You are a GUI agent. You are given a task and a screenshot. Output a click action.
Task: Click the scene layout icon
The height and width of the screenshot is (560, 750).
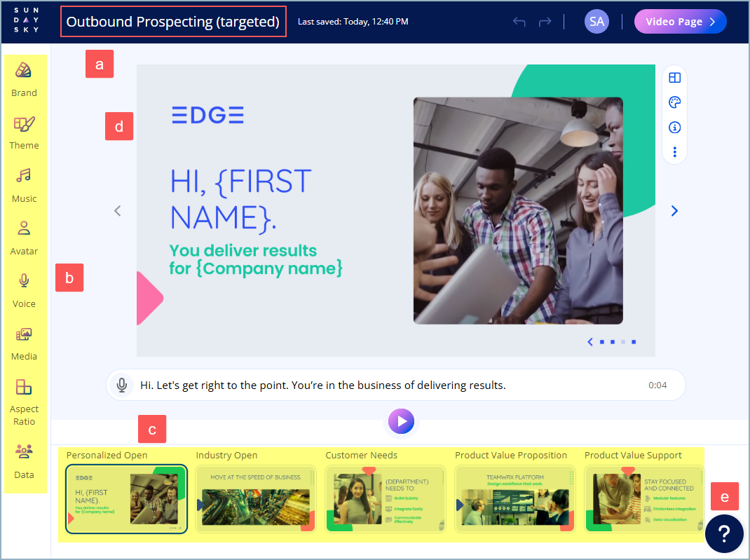point(674,78)
